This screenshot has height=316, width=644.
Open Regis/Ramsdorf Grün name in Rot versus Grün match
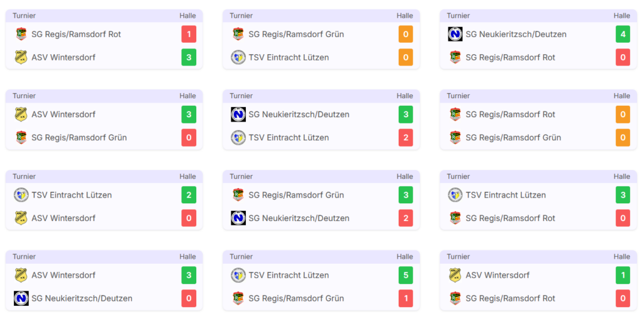click(x=513, y=137)
